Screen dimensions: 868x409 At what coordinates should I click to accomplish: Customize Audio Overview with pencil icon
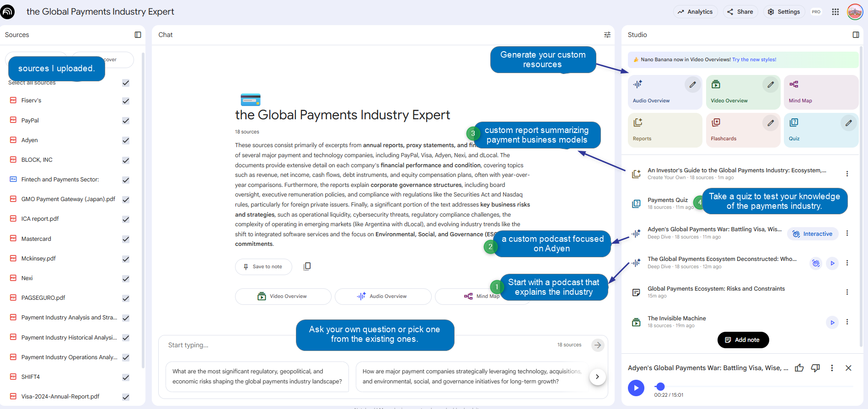(x=692, y=85)
